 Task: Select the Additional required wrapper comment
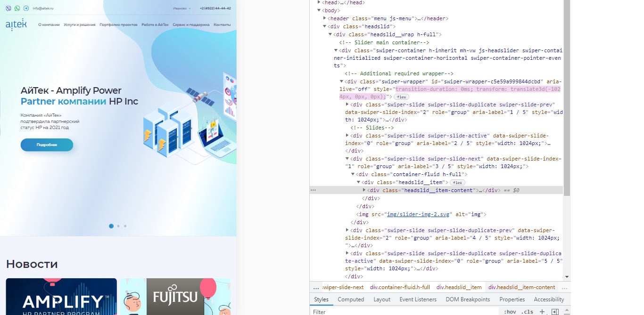[399, 73]
